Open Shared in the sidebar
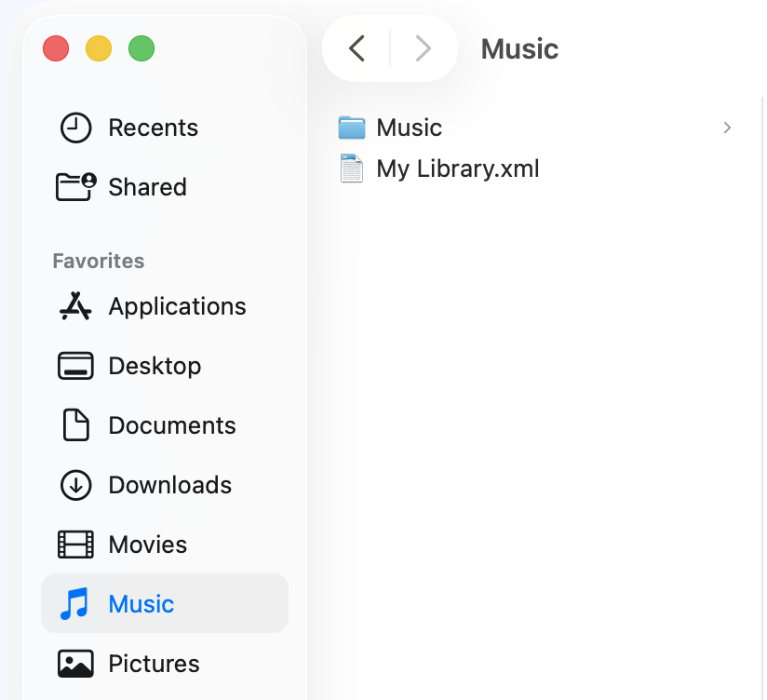Image resolution: width=767 pixels, height=700 pixels. tap(147, 187)
